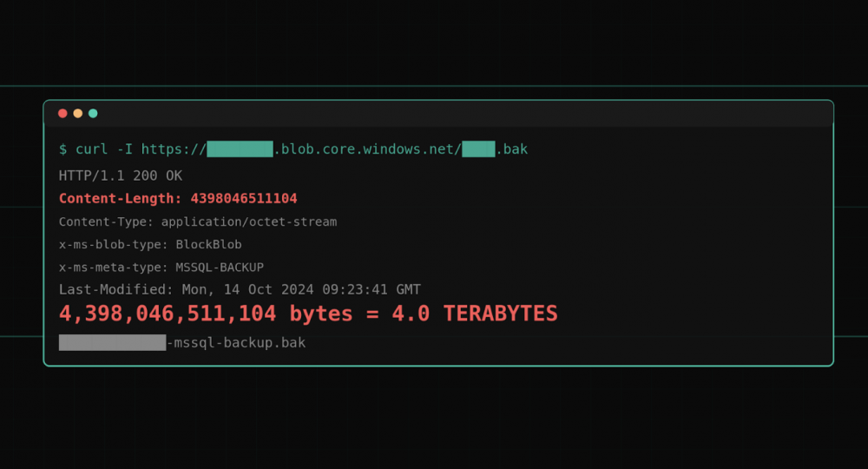Click the large 4.0 TERABYTES text
This screenshot has width=868, height=469.
(475, 314)
